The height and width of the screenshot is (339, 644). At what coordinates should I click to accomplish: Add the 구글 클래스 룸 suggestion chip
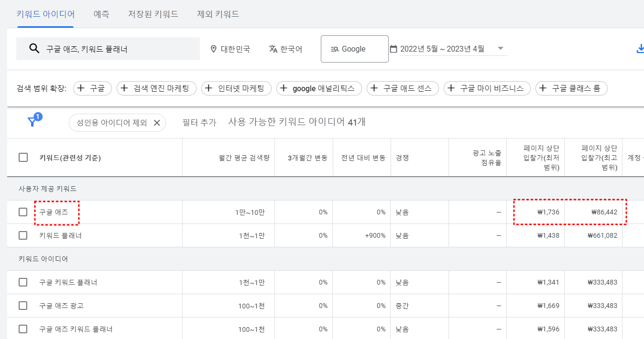pos(571,88)
